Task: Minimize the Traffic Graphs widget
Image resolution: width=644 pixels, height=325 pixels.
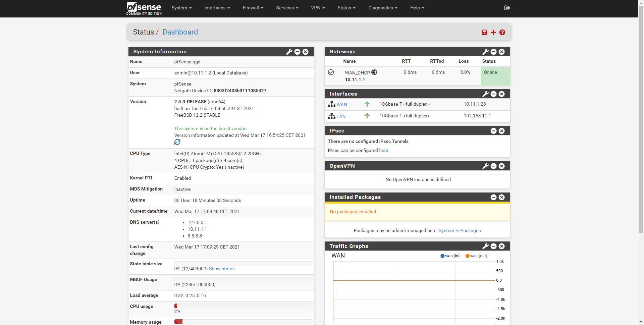Action: tap(494, 246)
